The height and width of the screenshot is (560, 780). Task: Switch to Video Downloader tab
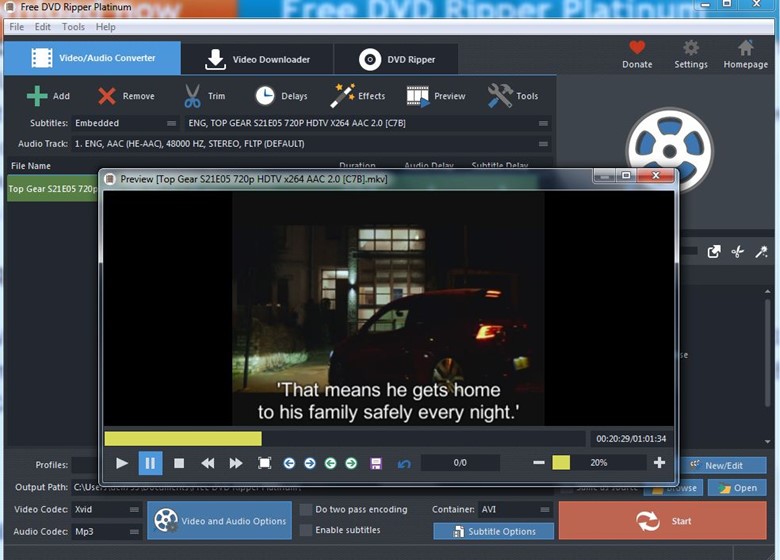pyautogui.click(x=257, y=60)
